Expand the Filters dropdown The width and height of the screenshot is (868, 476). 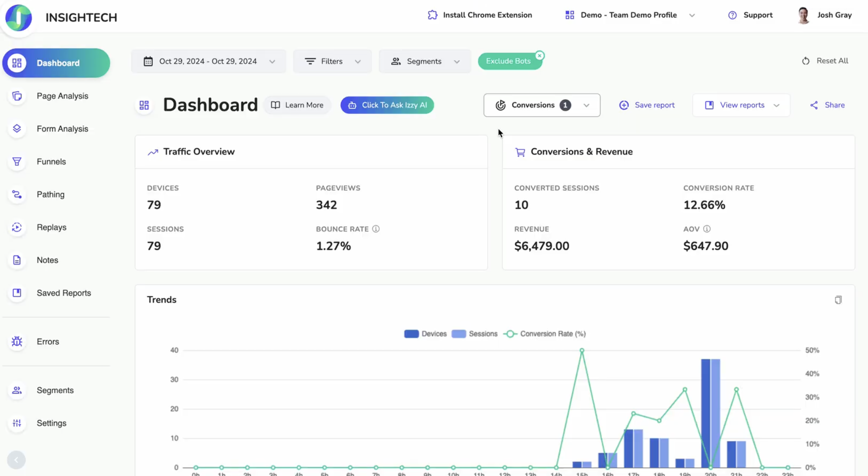coord(332,61)
